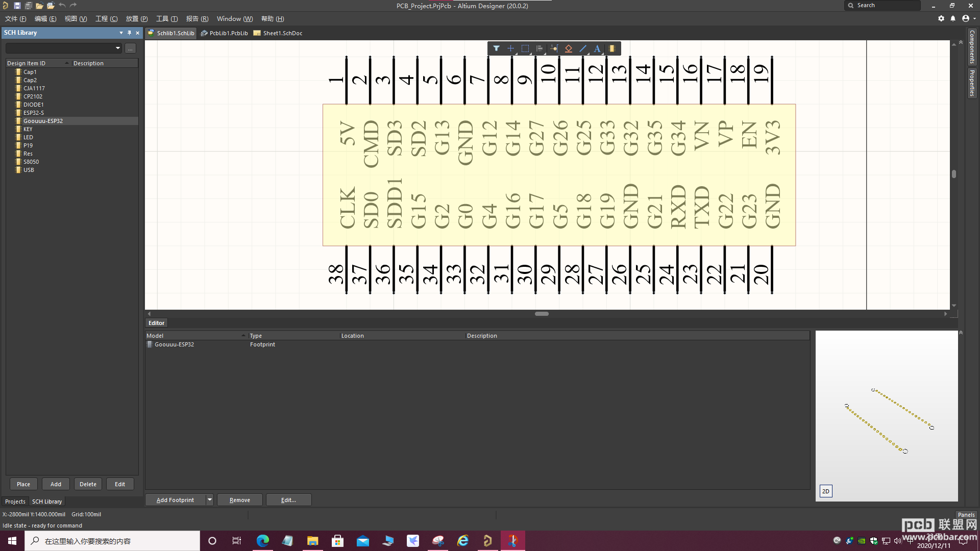This screenshot has height=551, width=980.
Task: Click the Undo arrow icon
Action: (x=62, y=6)
